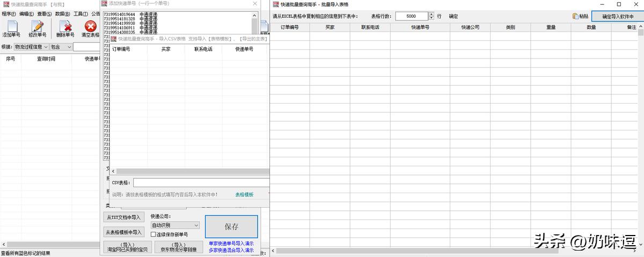Click the 从表格模板中导入 button
644x257 pixels.
click(123, 232)
